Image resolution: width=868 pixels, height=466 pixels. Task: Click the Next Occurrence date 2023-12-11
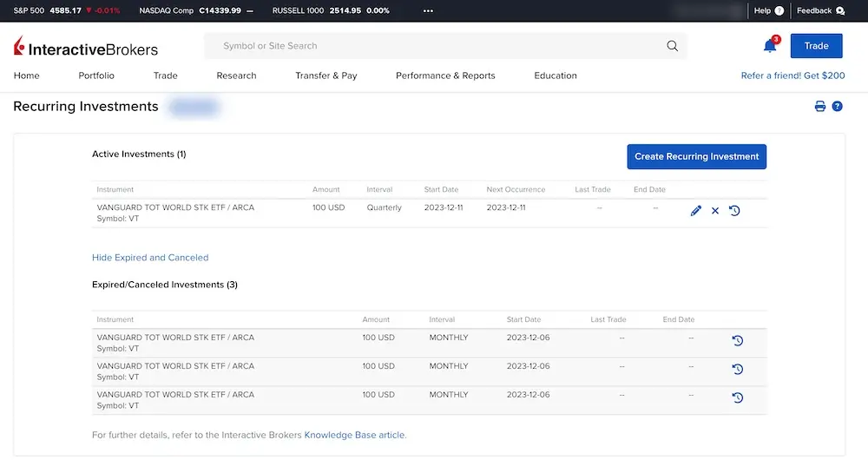tap(506, 207)
